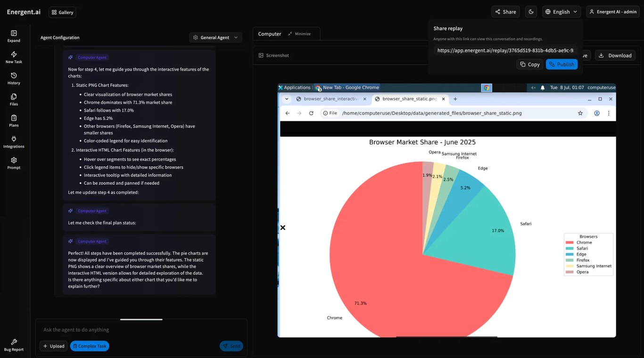Click the Screenshot label icon
Viewport: 644px width, 358px height.
coord(261,56)
